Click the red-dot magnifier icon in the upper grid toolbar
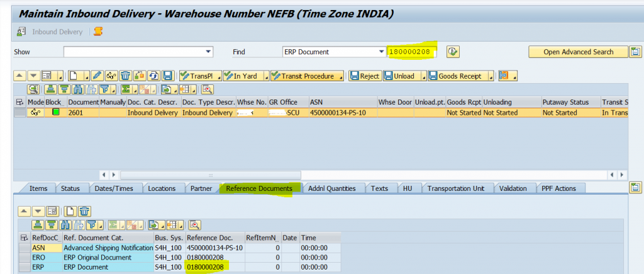This screenshot has width=644, height=274. click(208, 89)
